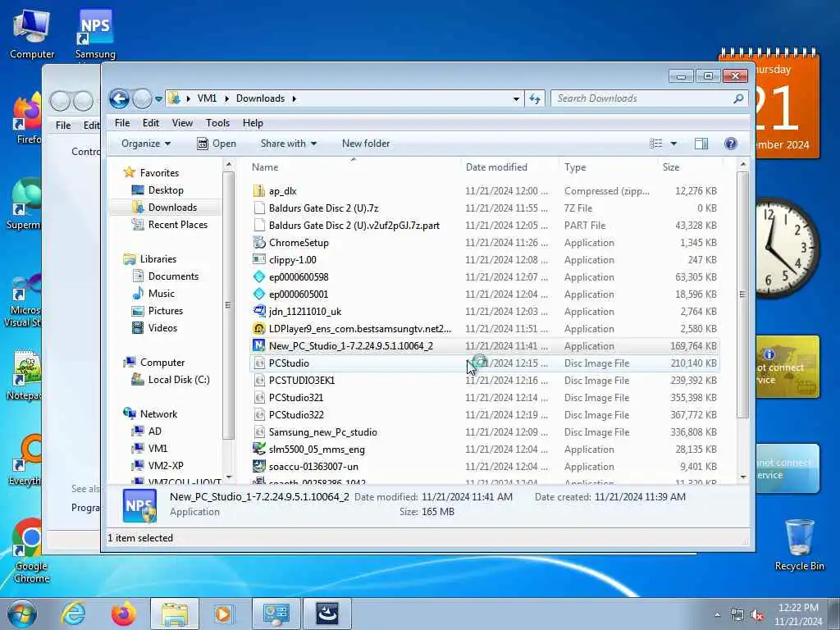The image size is (840, 630).
Task: Select the PCSTUDIO3EK1 disc image icon
Action: (x=259, y=381)
